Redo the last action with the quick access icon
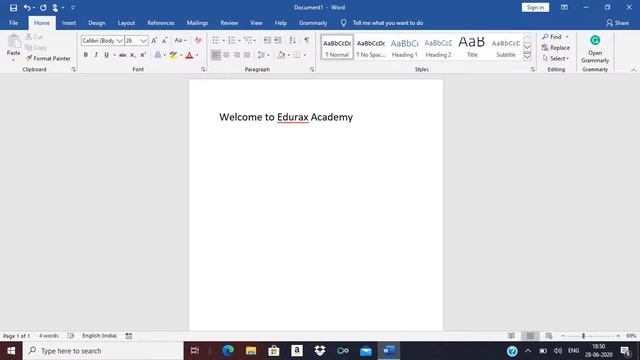This screenshot has width=640, height=360. point(43,8)
